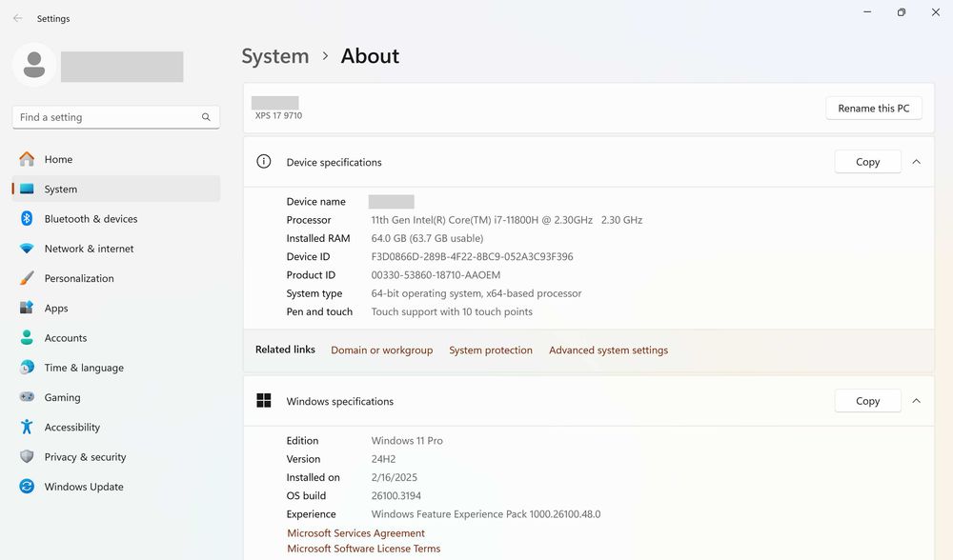Click the Windows Update sync icon
This screenshot has height=560, width=953.
click(x=27, y=487)
